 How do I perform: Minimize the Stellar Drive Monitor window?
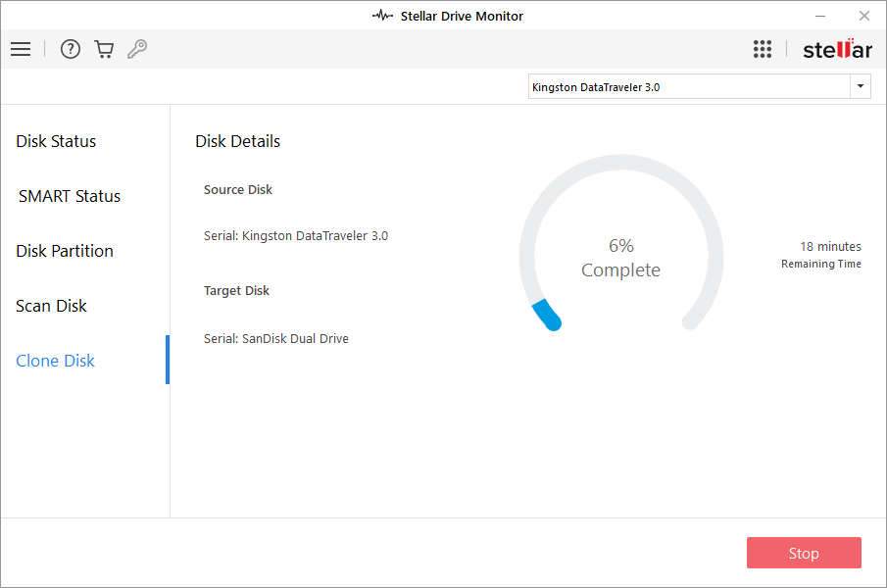[819, 16]
